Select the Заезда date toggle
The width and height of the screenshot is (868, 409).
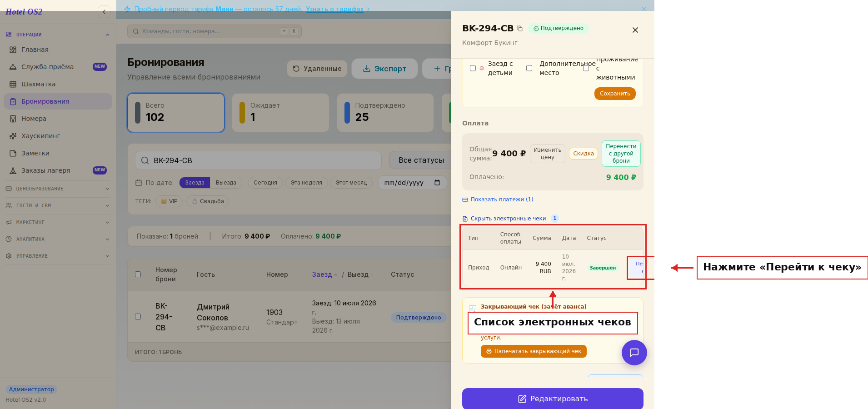coord(195,183)
